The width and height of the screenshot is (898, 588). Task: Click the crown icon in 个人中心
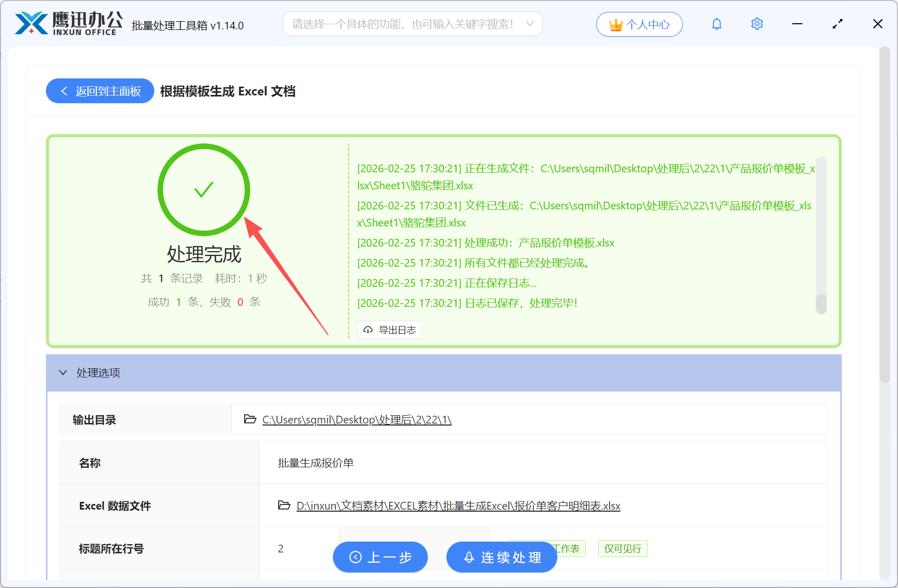[x=615, y=23]
